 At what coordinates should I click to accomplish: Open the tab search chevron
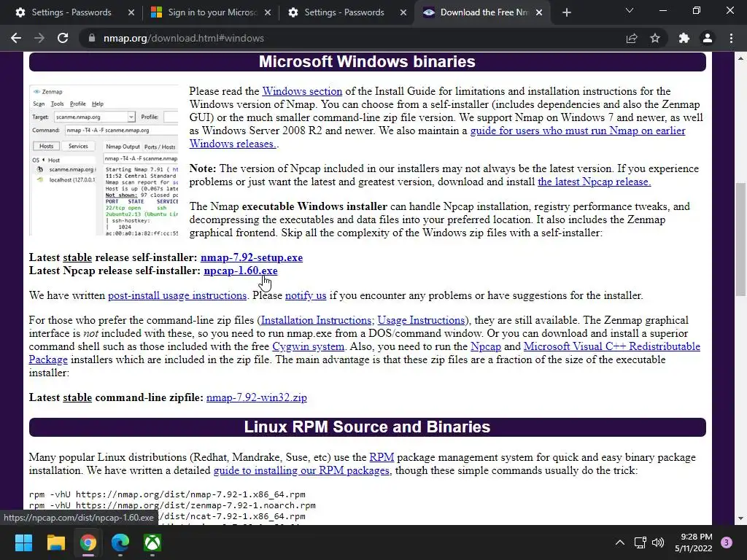point(630,10)
